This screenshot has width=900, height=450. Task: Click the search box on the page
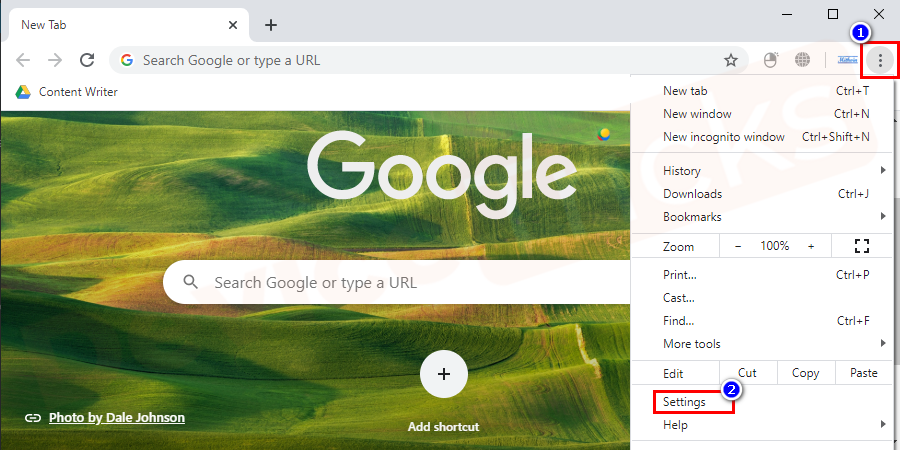(x=399, y=282)
